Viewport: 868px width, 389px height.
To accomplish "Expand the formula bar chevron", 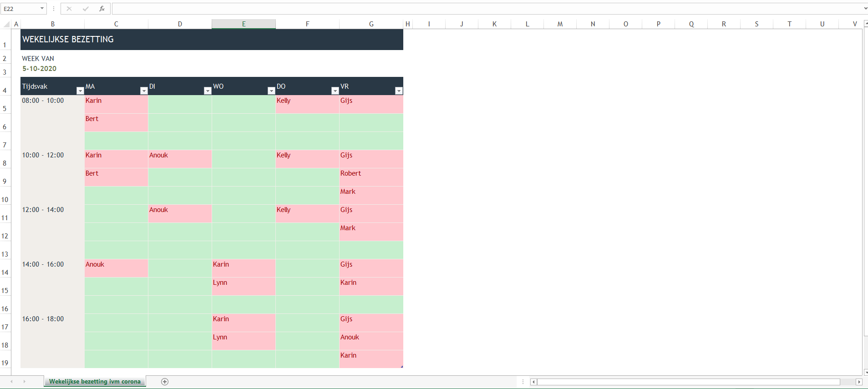I will (x=865, y=9).
